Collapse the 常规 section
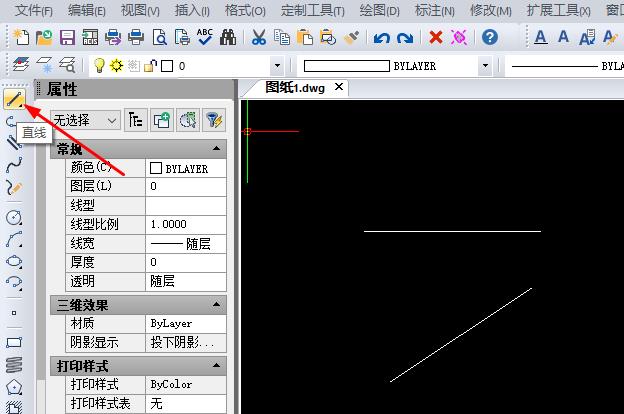This screenshot has height=414, width=624. pos(216,148)
